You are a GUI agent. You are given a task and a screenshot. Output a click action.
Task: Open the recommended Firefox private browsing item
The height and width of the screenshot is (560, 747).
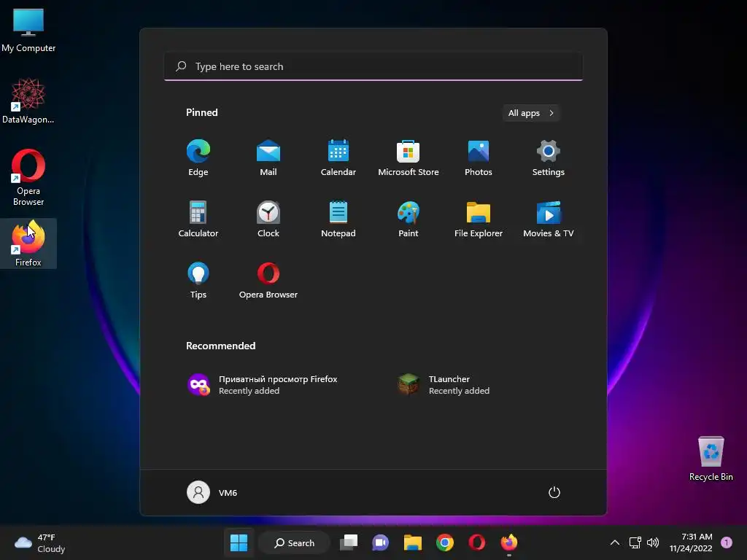coord(263,385)
